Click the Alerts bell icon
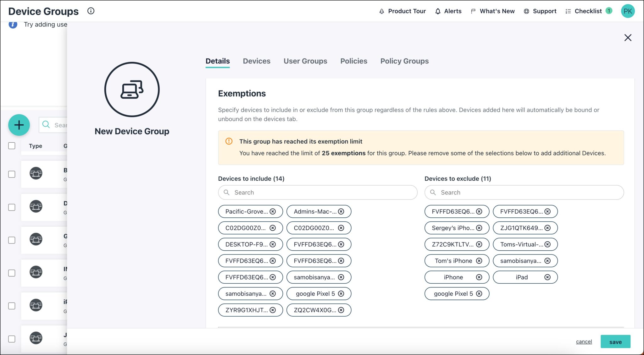This screenshot has width=644, height=355. pos(438,11)
